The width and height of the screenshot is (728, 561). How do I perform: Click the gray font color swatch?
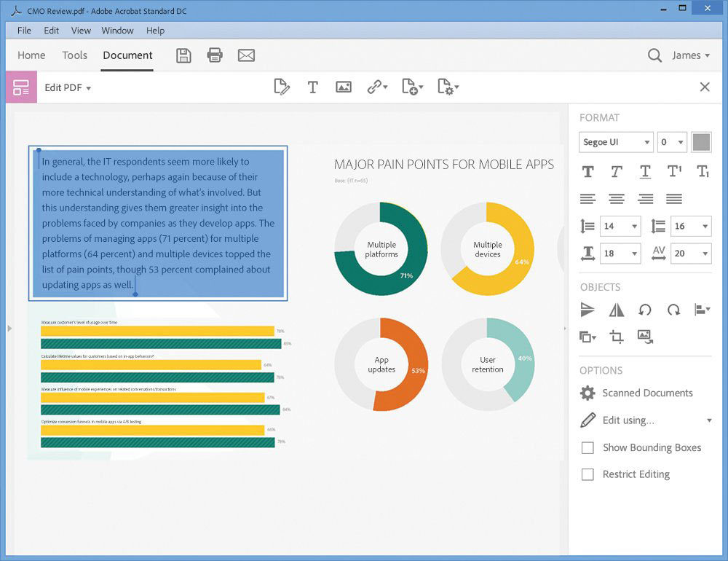[701, 142]
